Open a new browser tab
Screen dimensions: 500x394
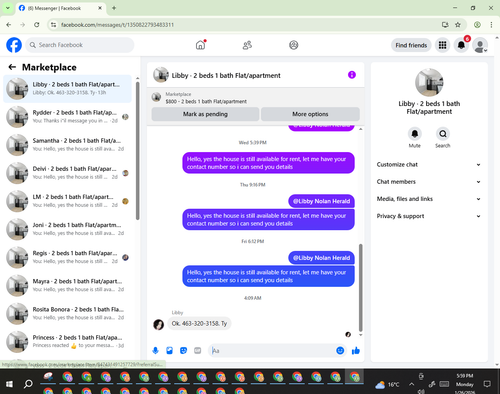tap(114, 8)
